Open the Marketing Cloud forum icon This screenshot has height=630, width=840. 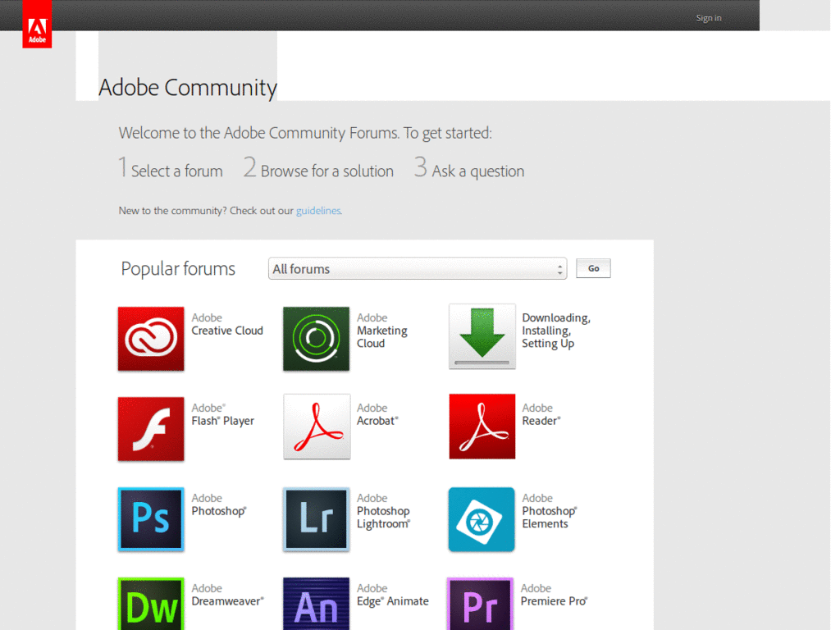(x=316, y=339)
